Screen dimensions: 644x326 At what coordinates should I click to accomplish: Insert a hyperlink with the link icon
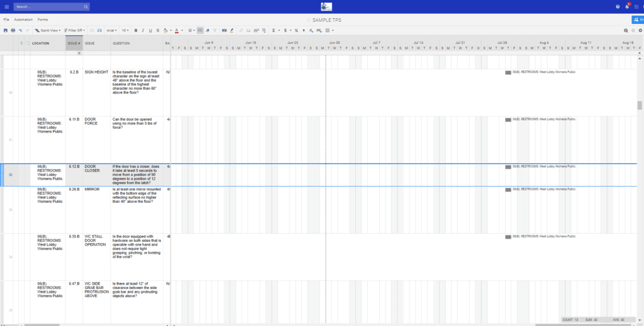241,30
